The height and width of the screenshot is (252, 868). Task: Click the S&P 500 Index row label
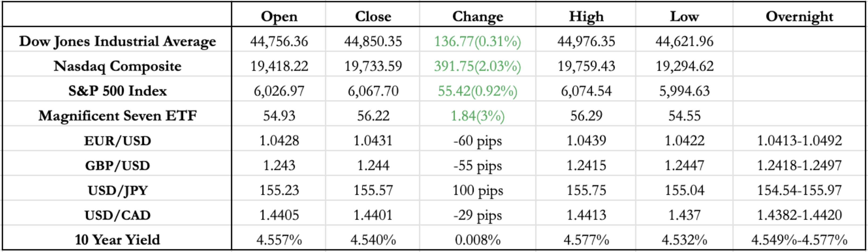[118, 91]
